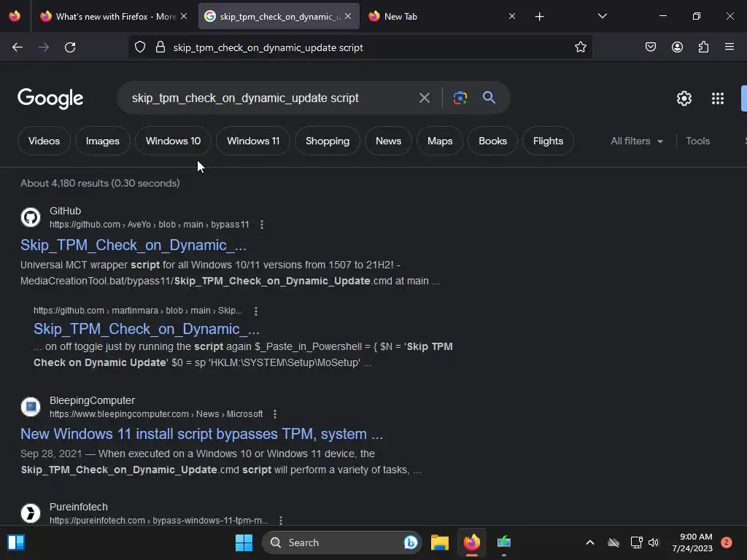Image resolution: width=747 pixels, height=560 pixels.
Task: Open the Firefox application hamburger menu
Action: click(729, 47)
